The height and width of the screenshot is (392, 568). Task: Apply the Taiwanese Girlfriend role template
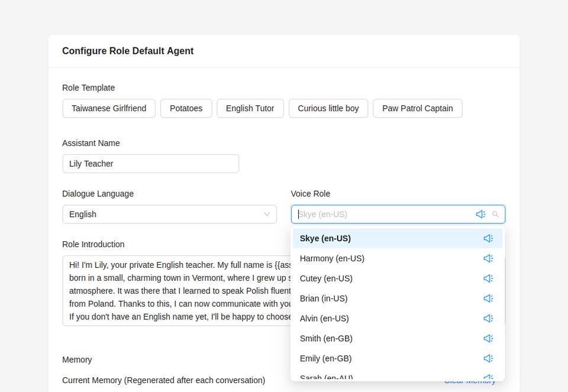point(109,108)
